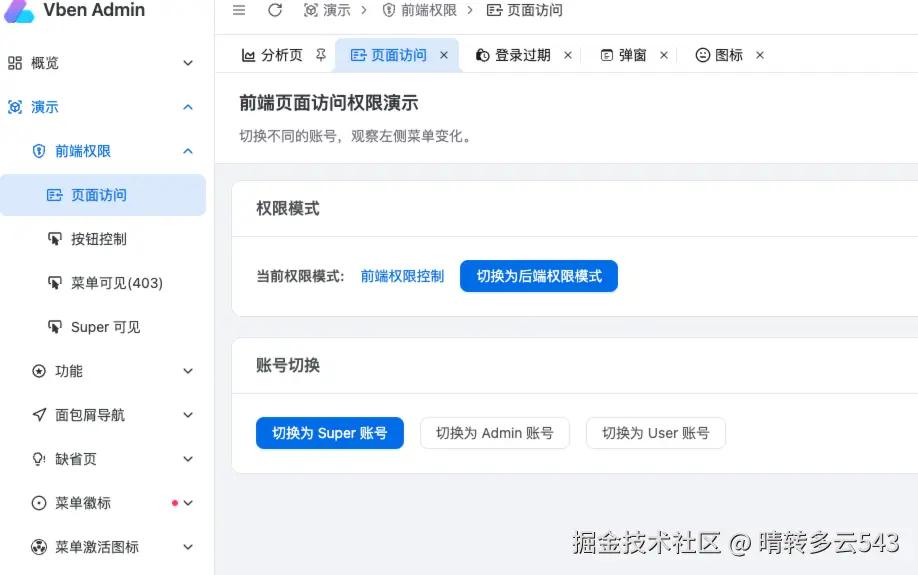This screenshot has width=918, height=575.
Task: Collapse sidebar with hamburger menu icon
Action: (239, 10)
